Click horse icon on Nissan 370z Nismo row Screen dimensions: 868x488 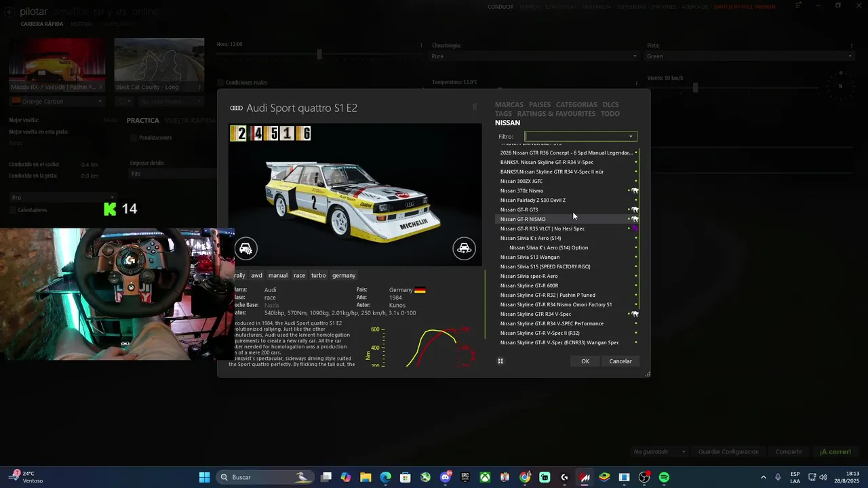(635, 190)
